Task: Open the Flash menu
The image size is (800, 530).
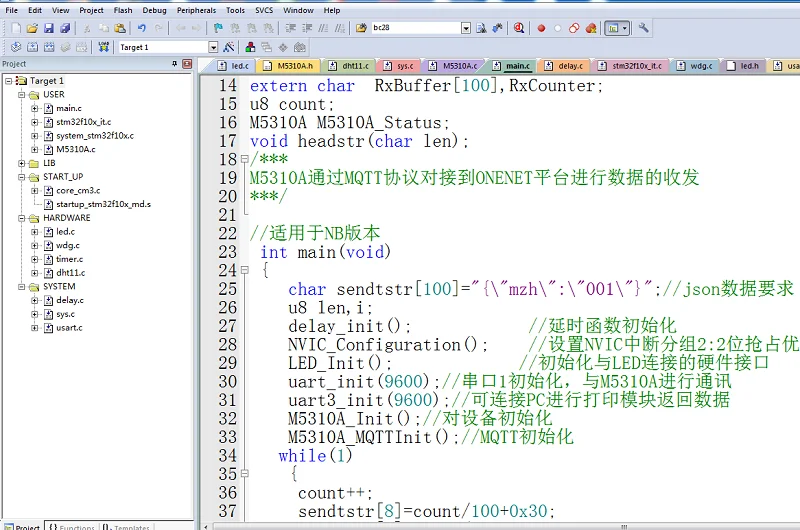Action: click(123, 10)
